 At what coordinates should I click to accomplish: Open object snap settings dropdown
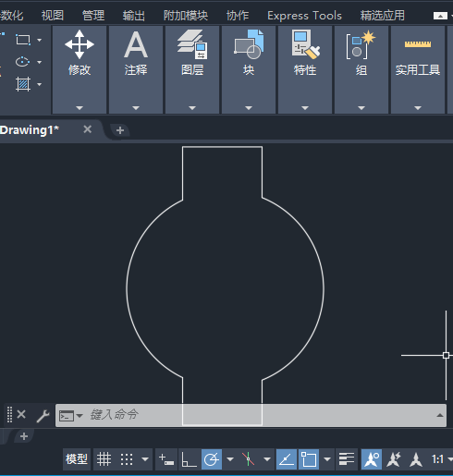coord(327,459)
